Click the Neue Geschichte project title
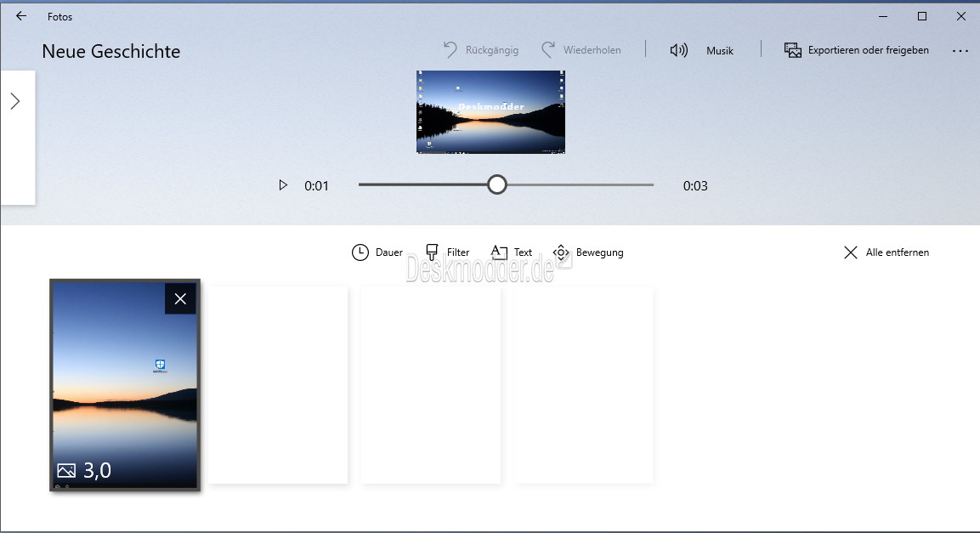This screenshot has height=533, width=980. click(x=111, y=51)
